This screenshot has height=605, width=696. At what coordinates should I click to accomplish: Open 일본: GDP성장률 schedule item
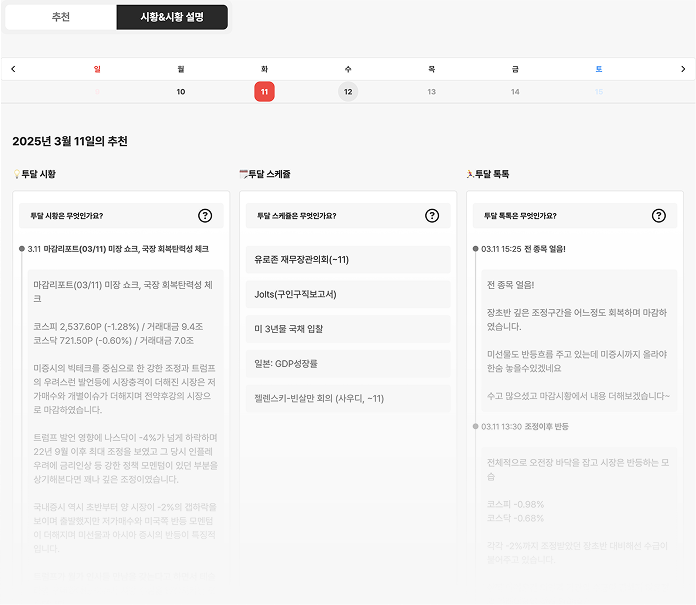coord(347,364)
